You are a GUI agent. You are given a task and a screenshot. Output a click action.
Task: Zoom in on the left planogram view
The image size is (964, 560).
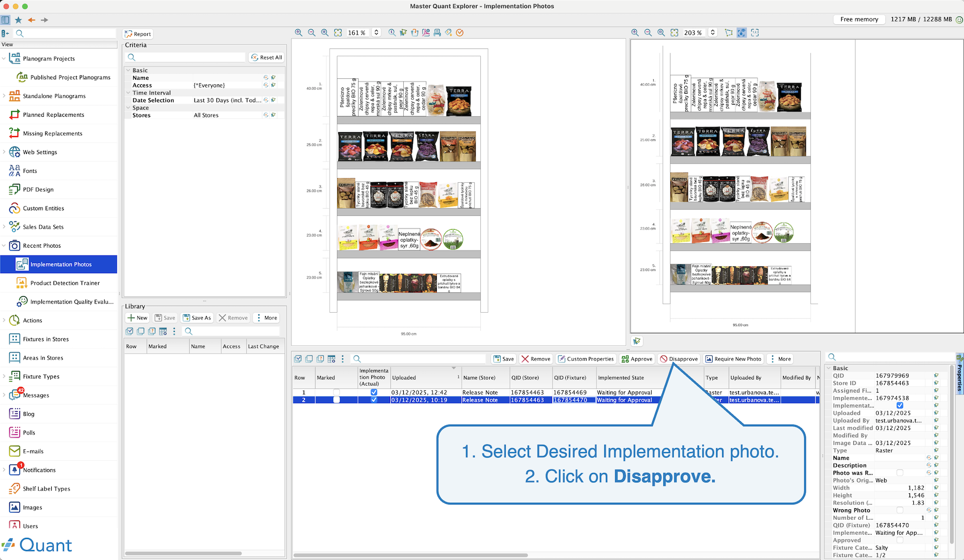click(x=299, y=32)
